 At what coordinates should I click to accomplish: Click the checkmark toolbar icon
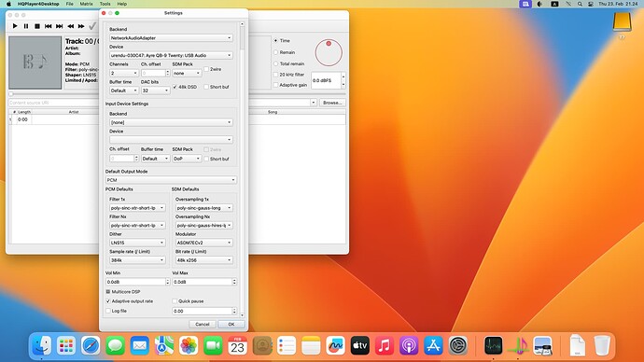tap(92, 26)
